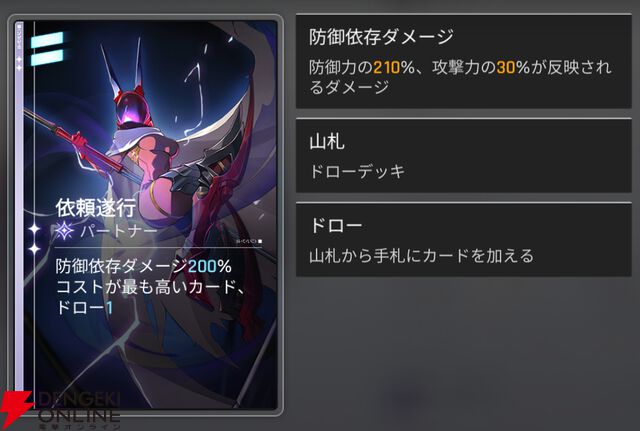Click the small stars atop the card's left strip
The height and width of the screenshot is (431, 640).
pyautogui.click(x=19, y=63)
